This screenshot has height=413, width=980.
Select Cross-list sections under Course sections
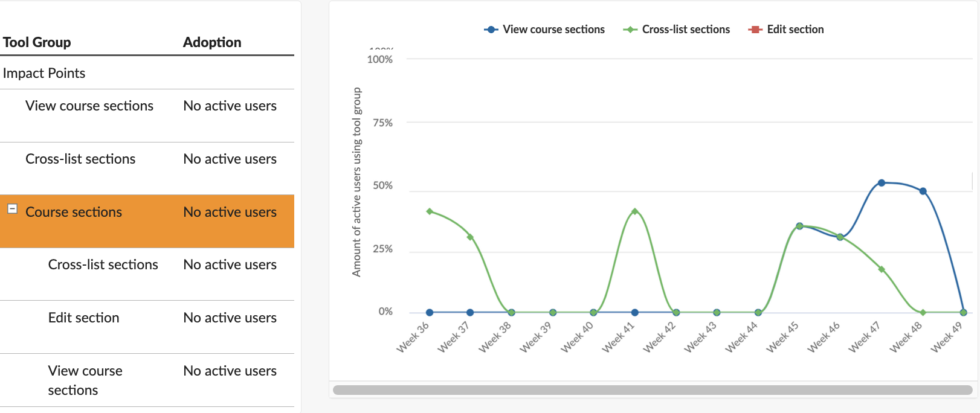point(147,274)
